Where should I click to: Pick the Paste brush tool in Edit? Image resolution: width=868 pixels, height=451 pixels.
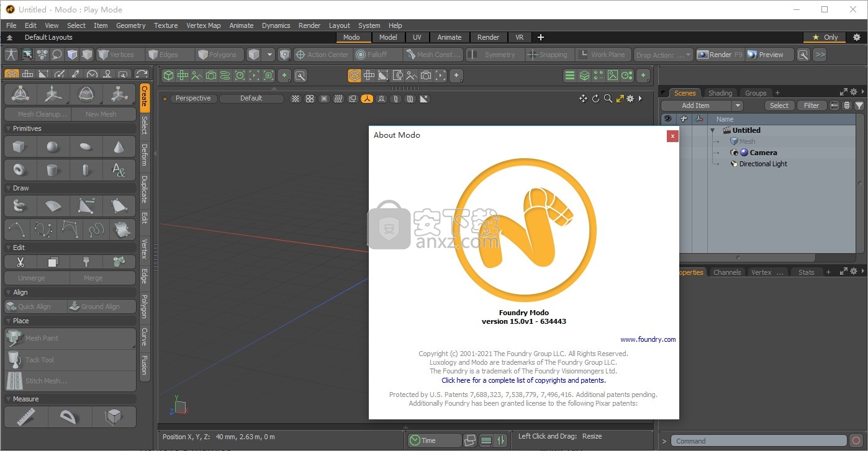pyautogui.click(x=86, y=262)
